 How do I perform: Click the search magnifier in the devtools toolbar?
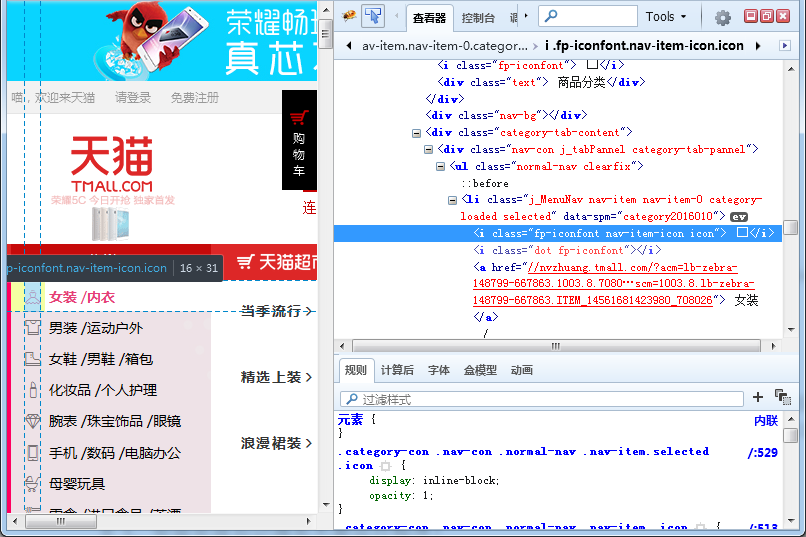click(x=551, y=16)
